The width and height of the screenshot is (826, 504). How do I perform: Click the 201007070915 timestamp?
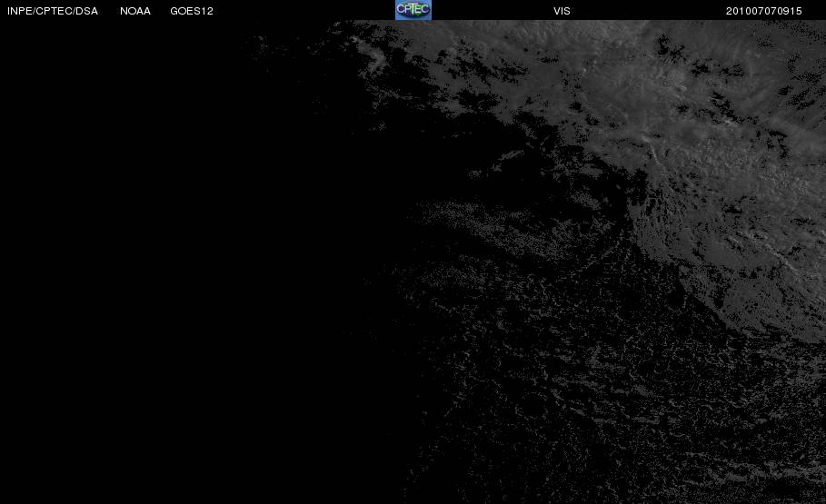pos(764,11)
